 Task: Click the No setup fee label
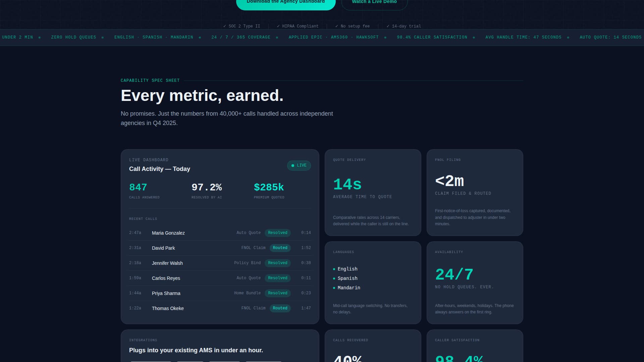(x=353, y=26)
